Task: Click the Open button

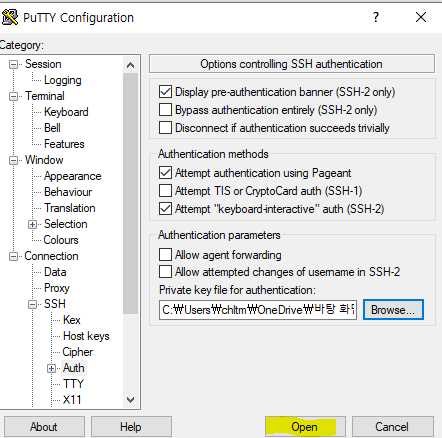Action: point(305,427)
